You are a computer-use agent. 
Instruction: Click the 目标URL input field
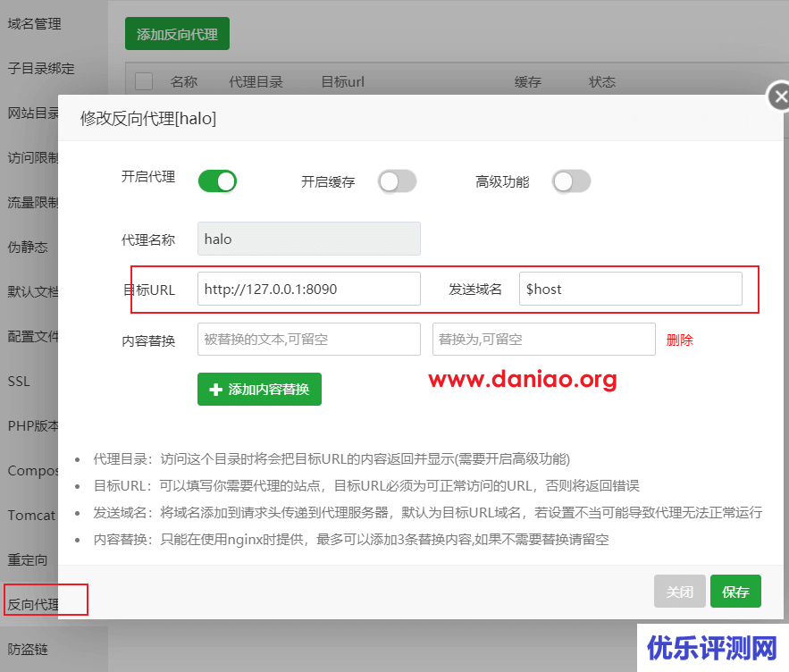tap(309, 289)
